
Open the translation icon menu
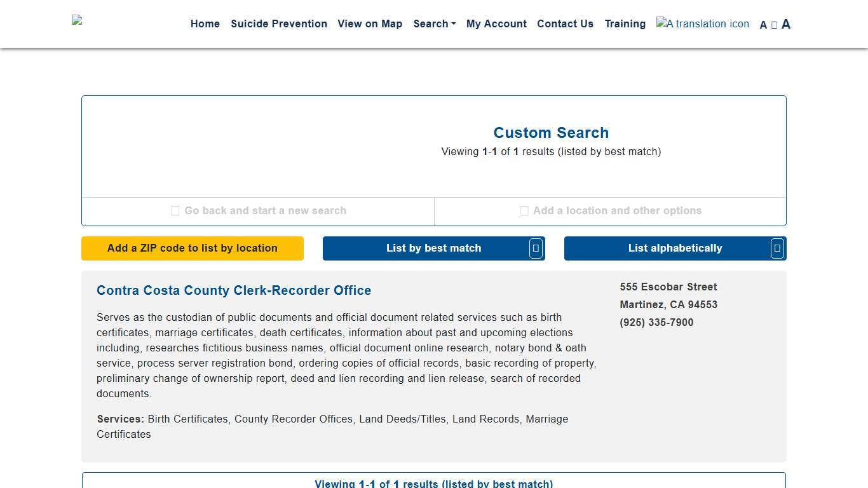702,24
